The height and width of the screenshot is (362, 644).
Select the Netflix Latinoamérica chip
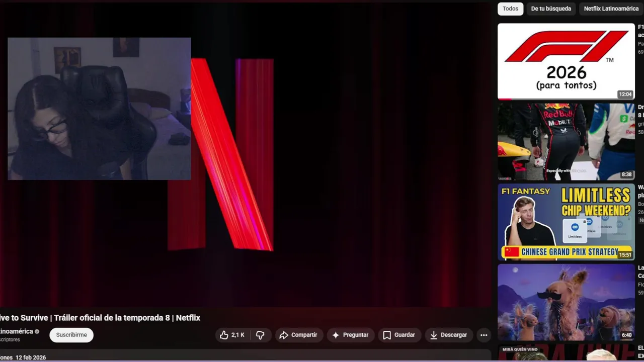pyautogui.click(x=611, y=9)
